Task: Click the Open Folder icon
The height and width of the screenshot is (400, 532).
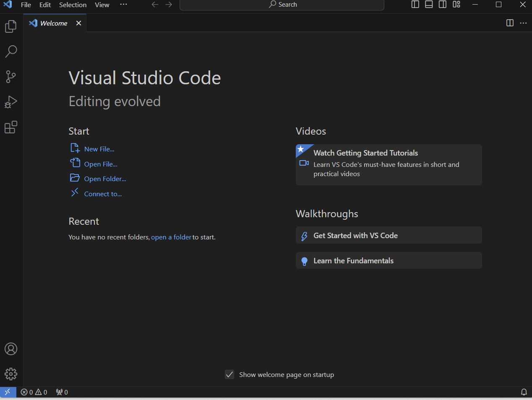Action: coord(75,178)
